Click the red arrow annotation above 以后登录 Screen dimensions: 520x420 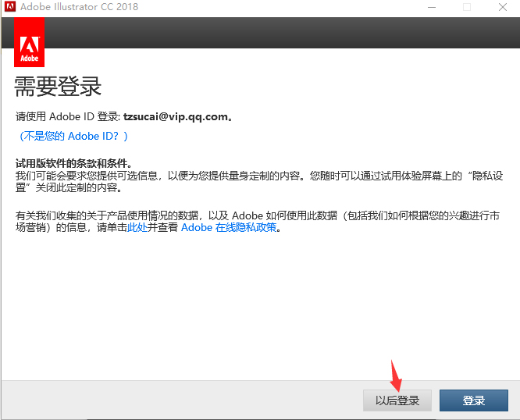point(396,376)
